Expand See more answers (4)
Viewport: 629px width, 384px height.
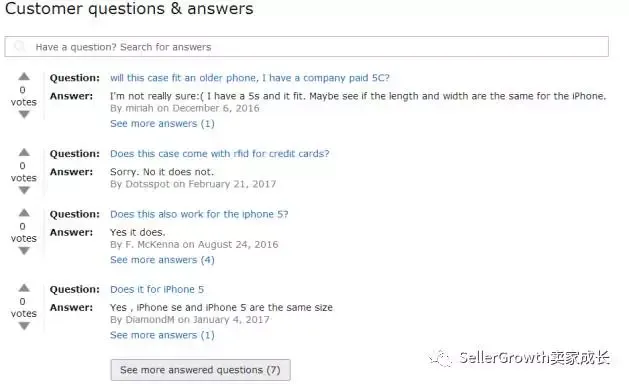point(162,260)
